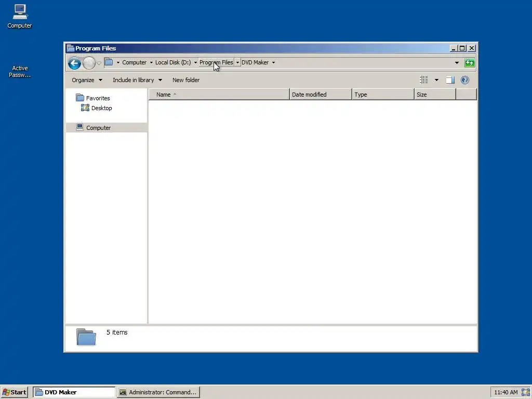532x399 pixels.
Task: Select Program Files breadcrumb
Action: coord(216,62)
